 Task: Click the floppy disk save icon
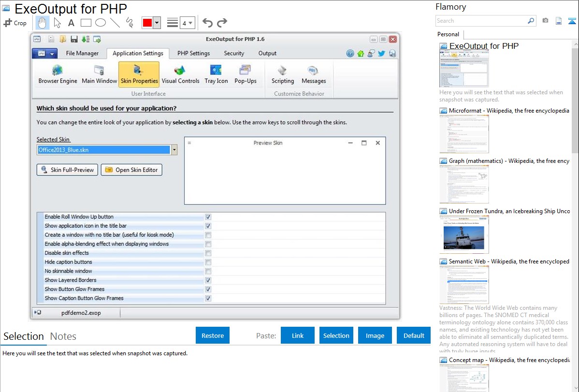pos(74,39)
